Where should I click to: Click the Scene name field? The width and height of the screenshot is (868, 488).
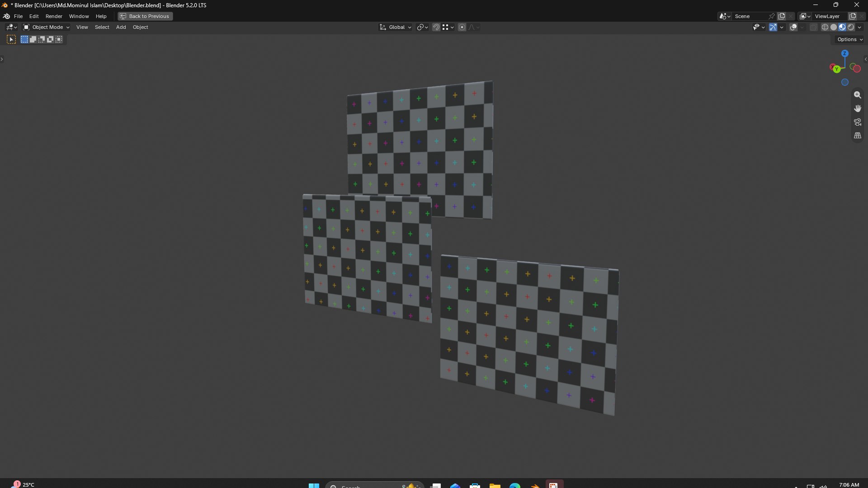(x=750, y=16)
